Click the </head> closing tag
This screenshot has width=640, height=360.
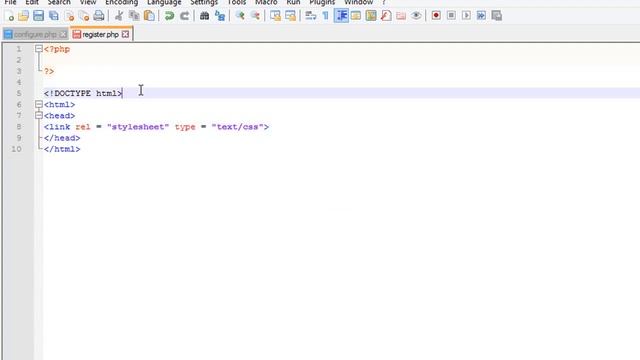pos(62,138)
